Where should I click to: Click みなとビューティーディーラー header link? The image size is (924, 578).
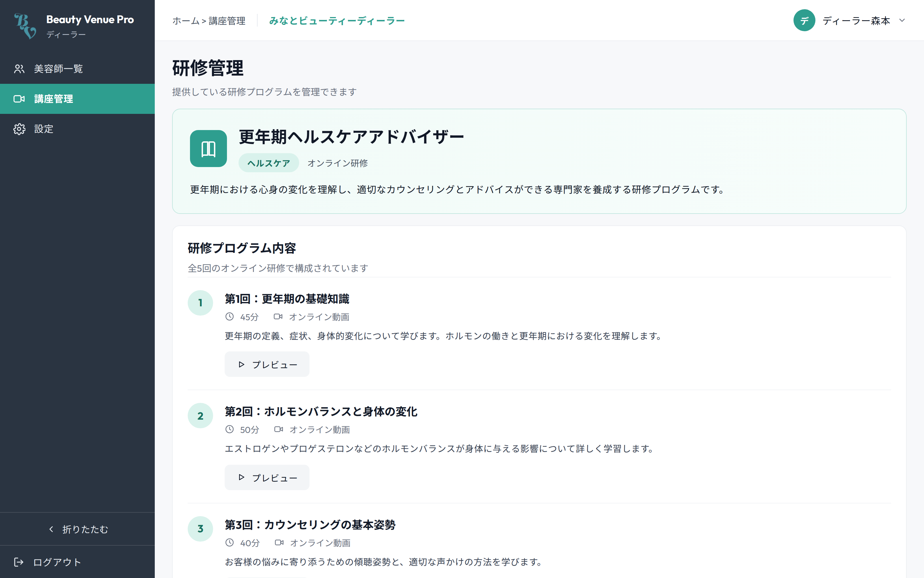(337, 21)
